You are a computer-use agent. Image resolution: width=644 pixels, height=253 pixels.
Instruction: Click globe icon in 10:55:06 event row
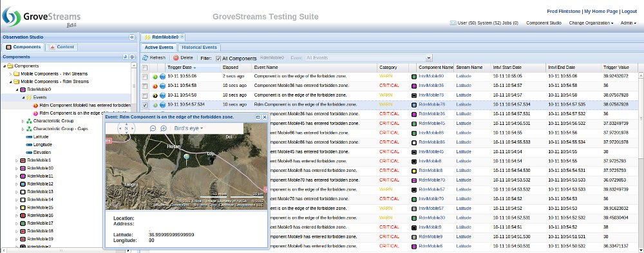pos(163,77)
